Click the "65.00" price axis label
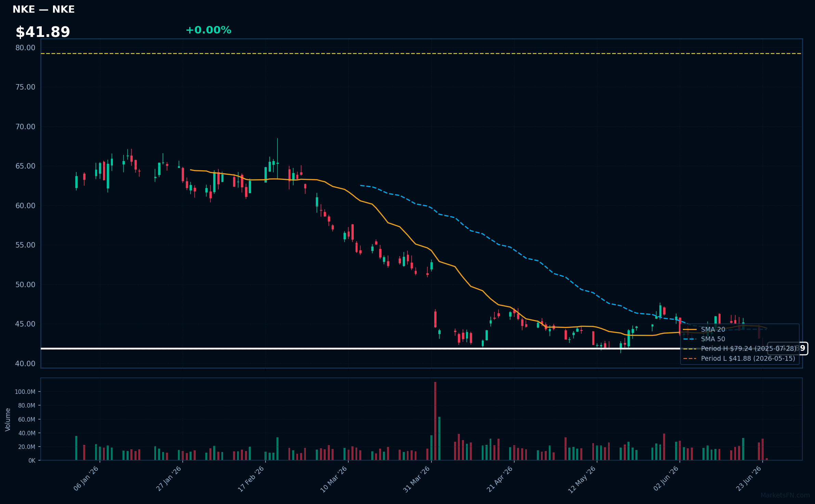Viewport: 815px width, 504px height. (x=25, y=166)
